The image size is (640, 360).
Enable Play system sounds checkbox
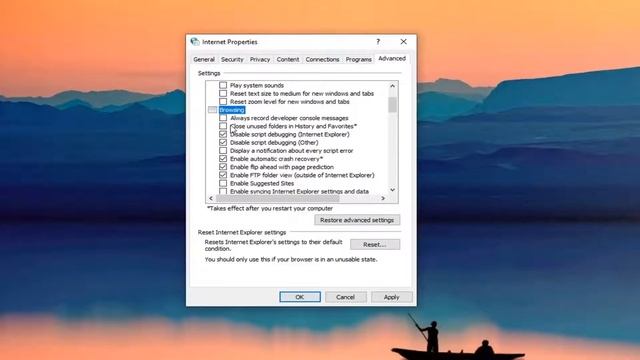tap(223, 85)
